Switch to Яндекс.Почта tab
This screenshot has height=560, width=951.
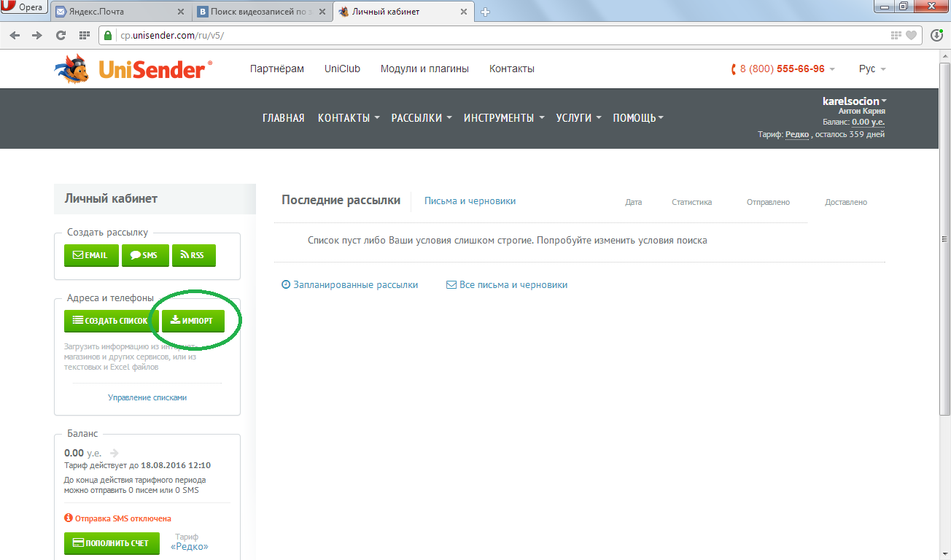[120, 12]
